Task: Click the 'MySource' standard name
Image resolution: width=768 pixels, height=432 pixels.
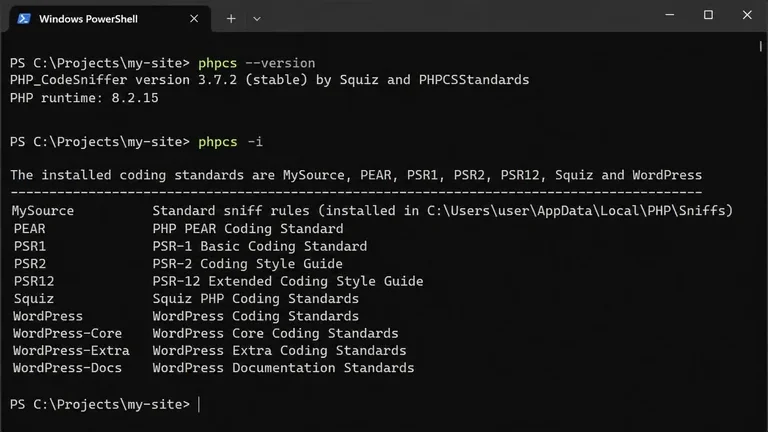Action: [x=43, y=211]
